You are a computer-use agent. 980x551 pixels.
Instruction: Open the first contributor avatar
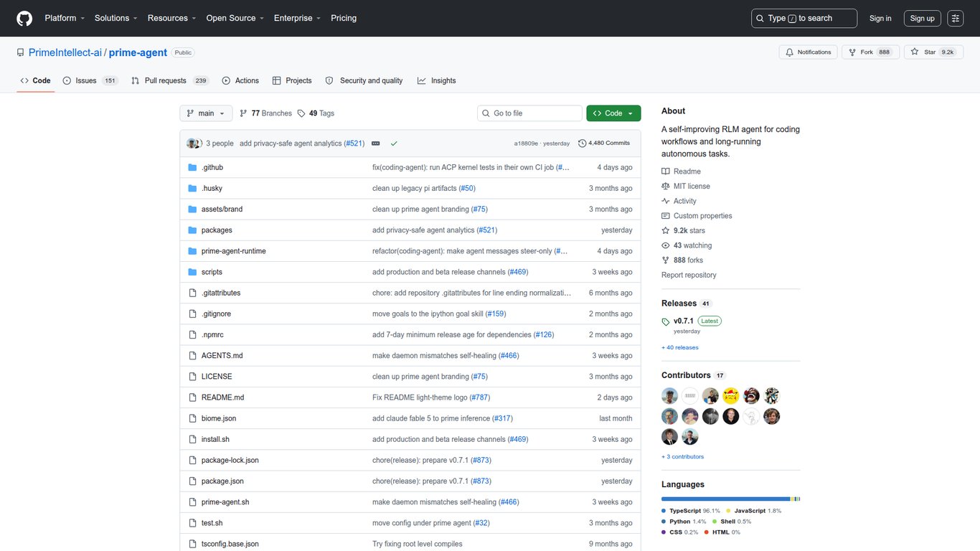669,396
